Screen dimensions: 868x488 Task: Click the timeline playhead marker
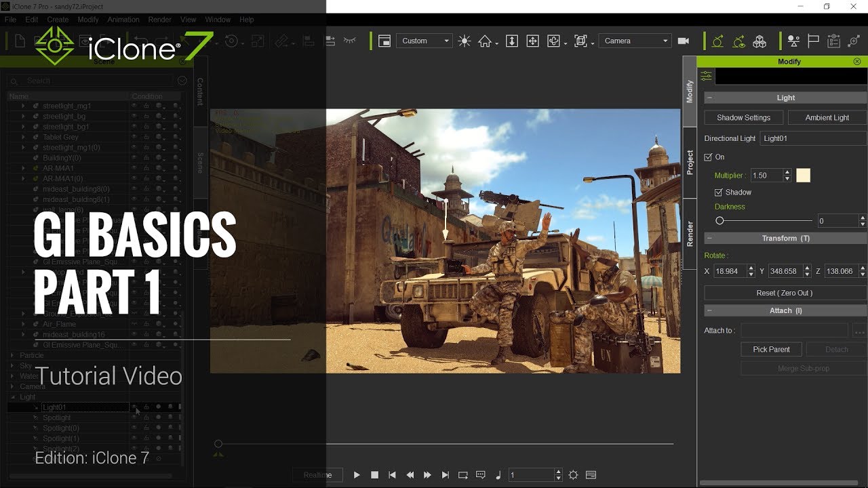(218, 445)
